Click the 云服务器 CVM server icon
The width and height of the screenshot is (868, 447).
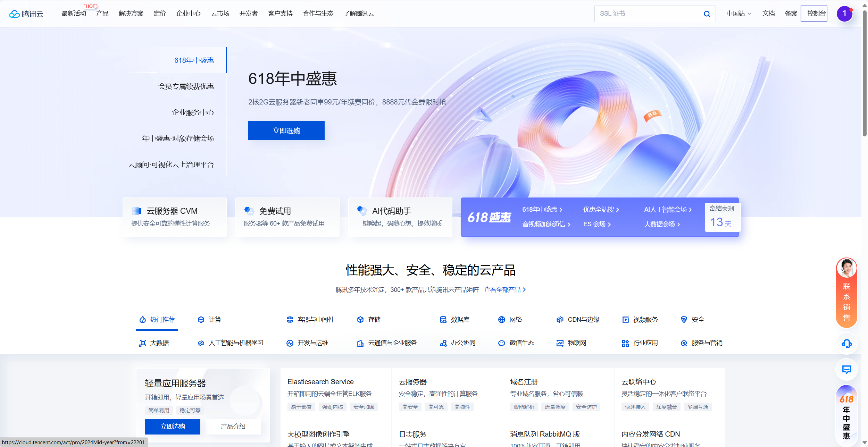(136, 211)
